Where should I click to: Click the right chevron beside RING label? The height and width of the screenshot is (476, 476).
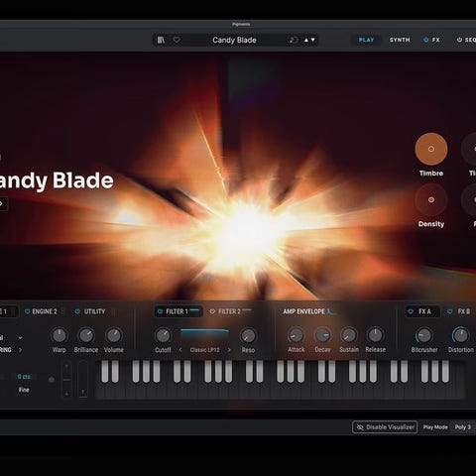point(20,350)
